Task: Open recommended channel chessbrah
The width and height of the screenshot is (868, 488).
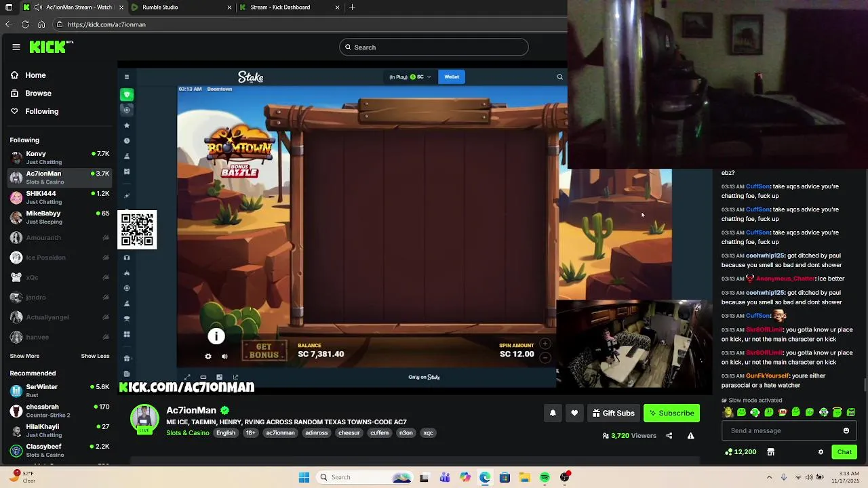Action: tap(59, 411)
